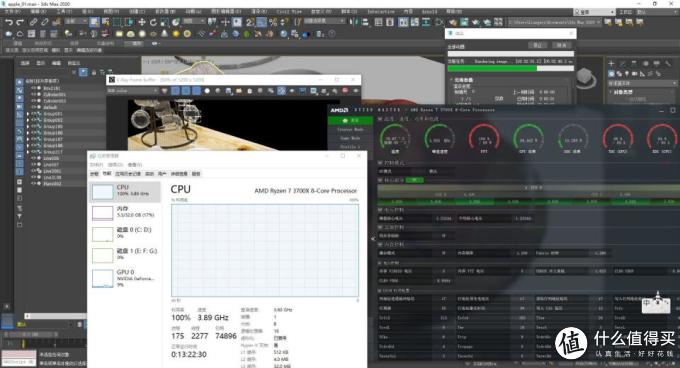
Task: Open Select by Name list tool
Action: coord(105,22)
